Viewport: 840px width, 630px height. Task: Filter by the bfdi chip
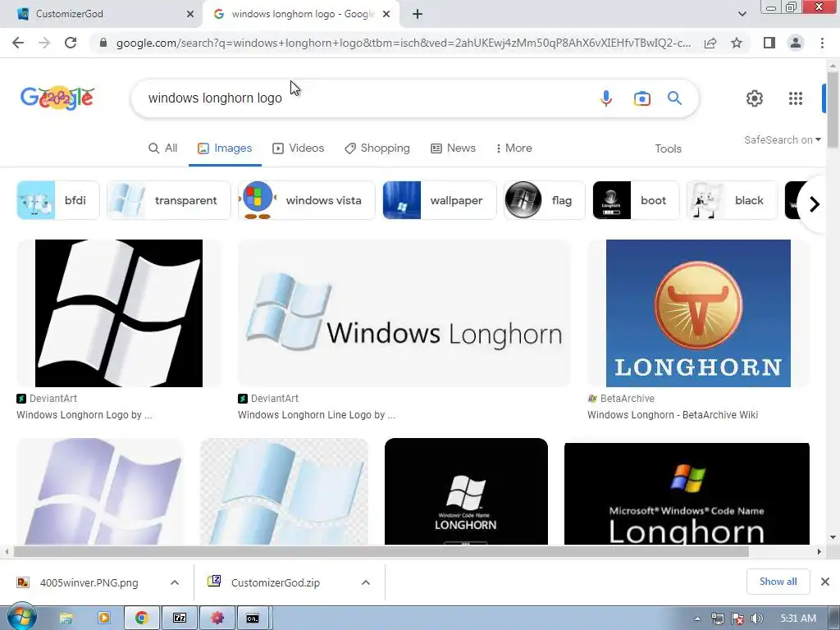coord(58,200)
